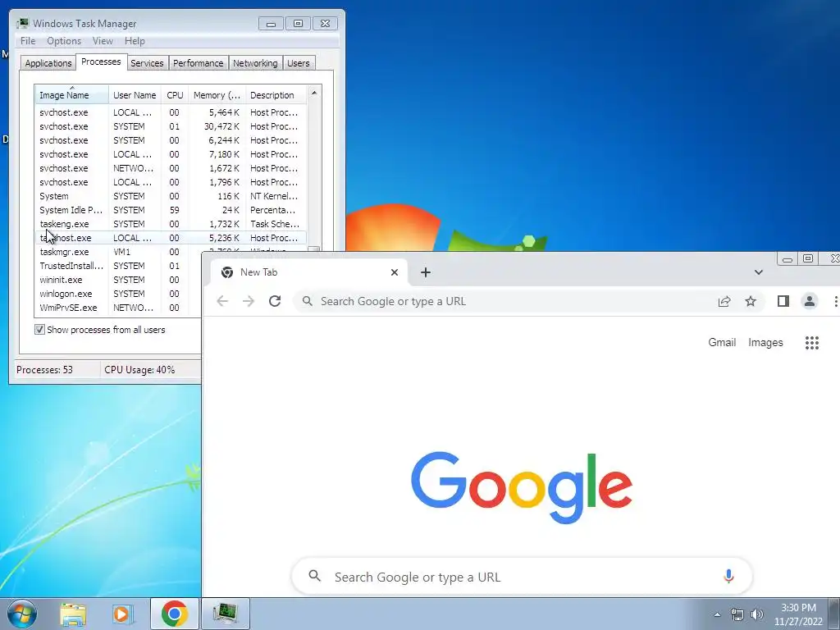Viewport: 840px width, 630px height.
Task: Click the taskbar clock showing 3:30 PM
Action: point(798,614)
